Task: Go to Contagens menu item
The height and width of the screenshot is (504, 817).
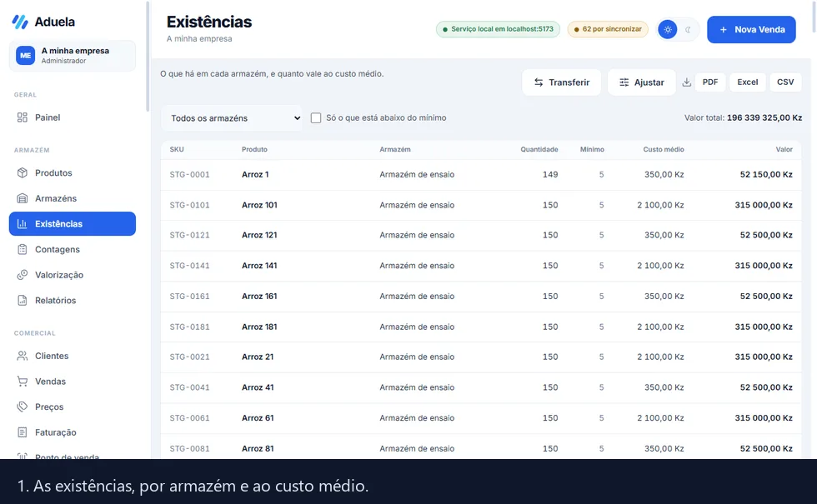Action: click(x=73, y=249)
